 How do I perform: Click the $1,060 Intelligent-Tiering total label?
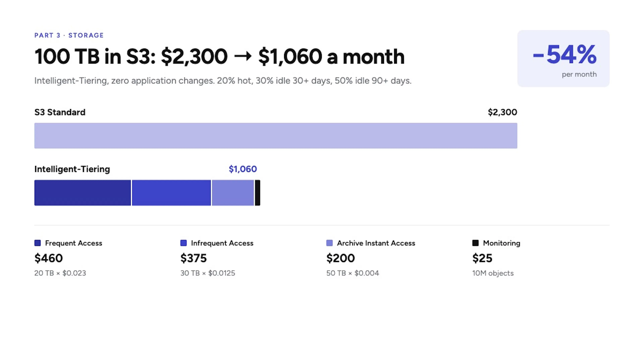[x=243, y=169]
